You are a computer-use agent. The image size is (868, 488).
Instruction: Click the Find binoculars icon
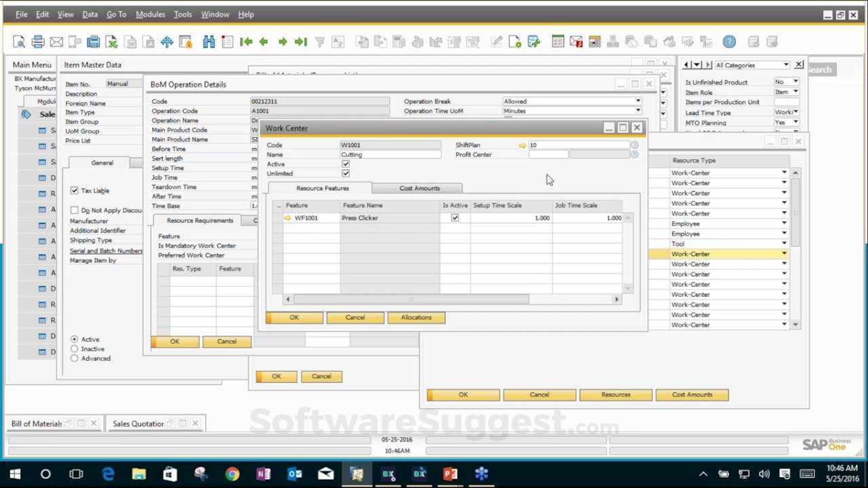click(x=209, y=42)
